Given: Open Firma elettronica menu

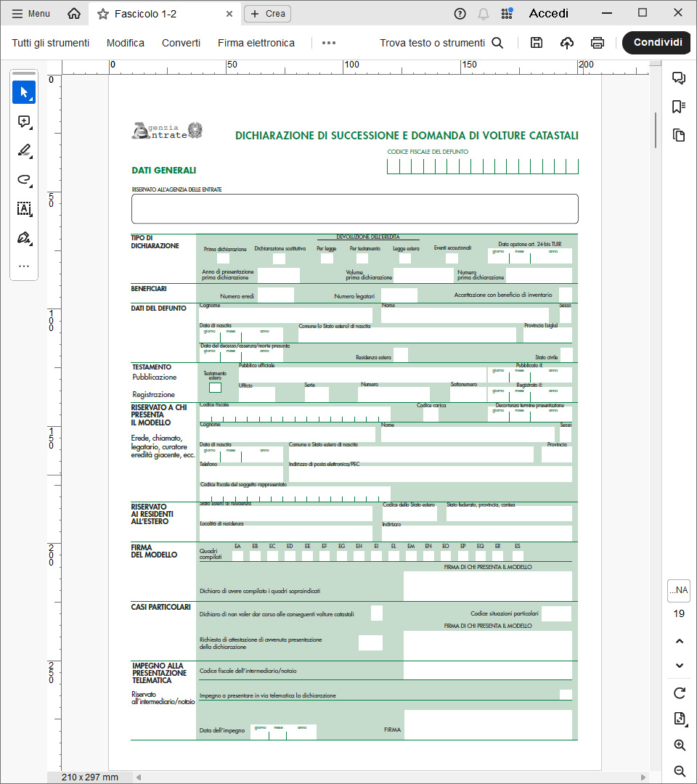Looking at the screenshot, I should tap(256, 43).
